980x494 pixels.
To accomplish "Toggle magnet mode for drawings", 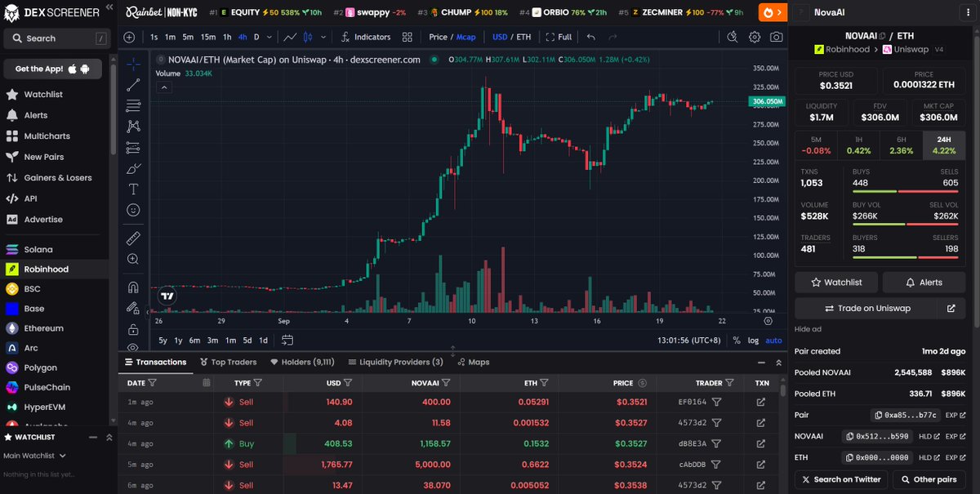I will (133, 287).
